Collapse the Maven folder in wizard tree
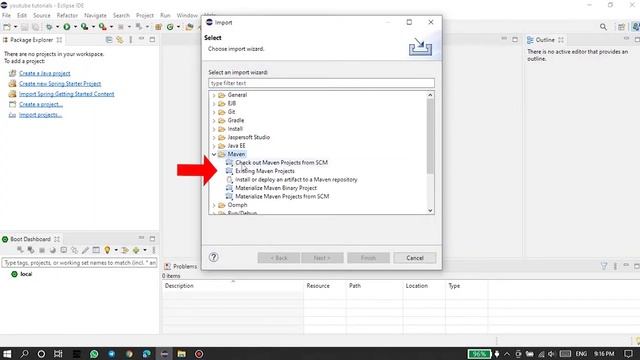 pyautogui.click(x=214, y=154)
